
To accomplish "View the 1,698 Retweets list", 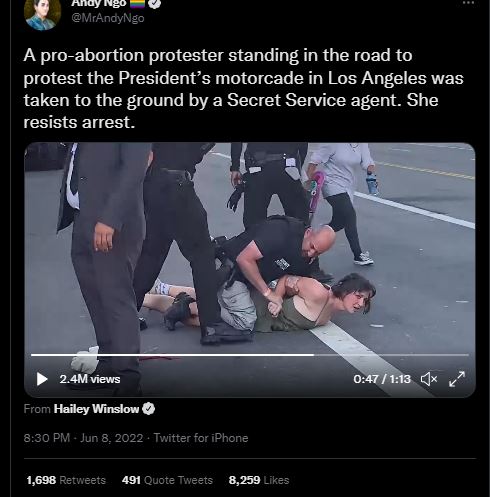I will [66, 480].
